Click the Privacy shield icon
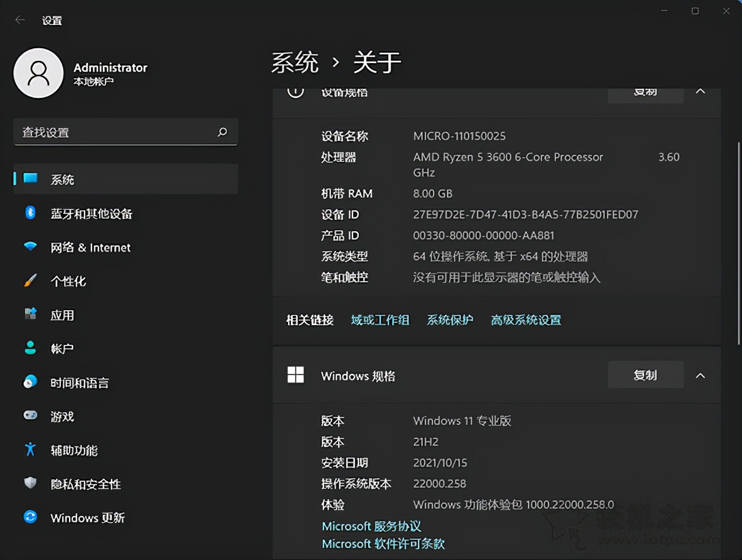This screenshot has width=742, height=560. (x=30, y=483)
